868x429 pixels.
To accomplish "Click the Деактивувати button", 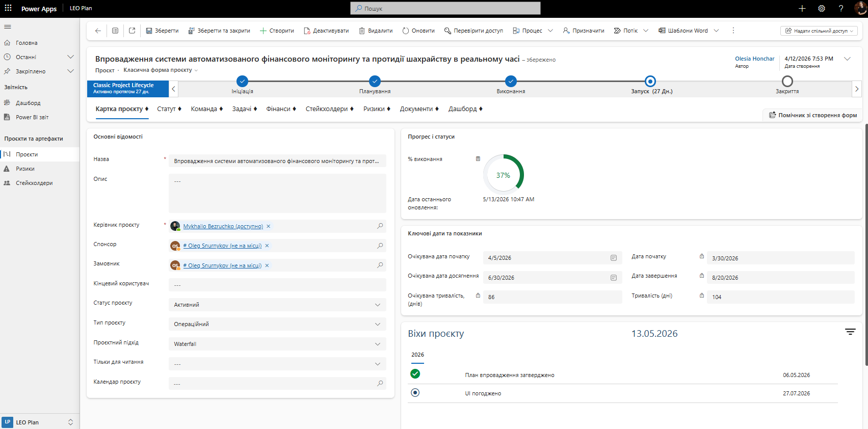I will [x=326, y=31].
